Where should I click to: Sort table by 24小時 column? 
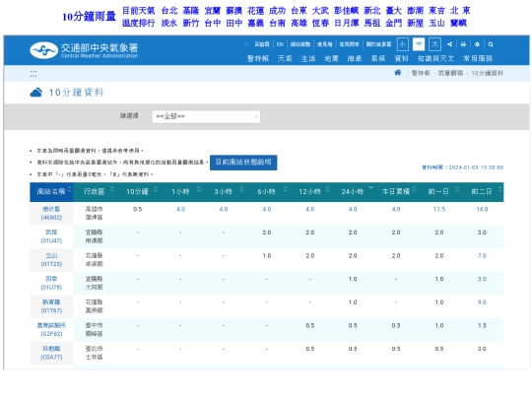[x=370, y=187]
